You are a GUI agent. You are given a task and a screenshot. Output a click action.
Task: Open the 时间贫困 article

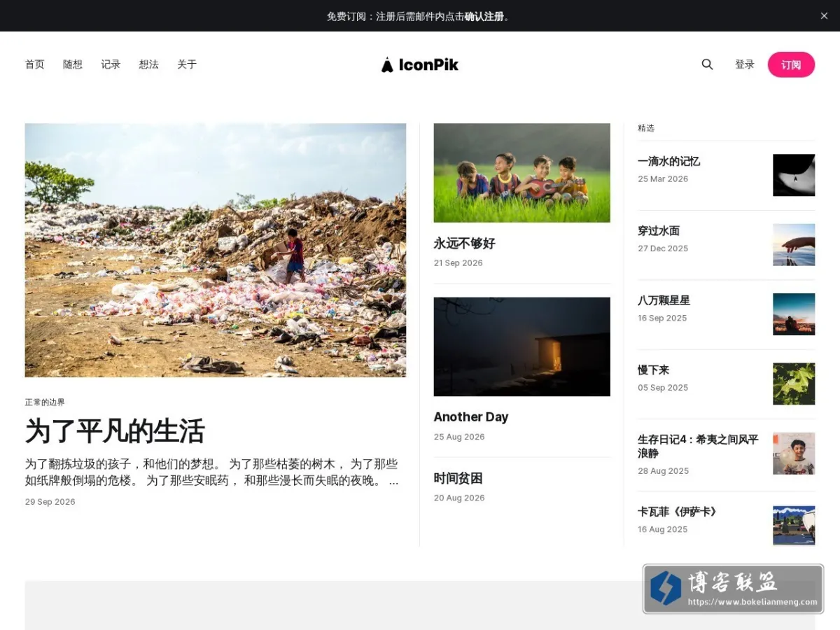click(458, 479)
